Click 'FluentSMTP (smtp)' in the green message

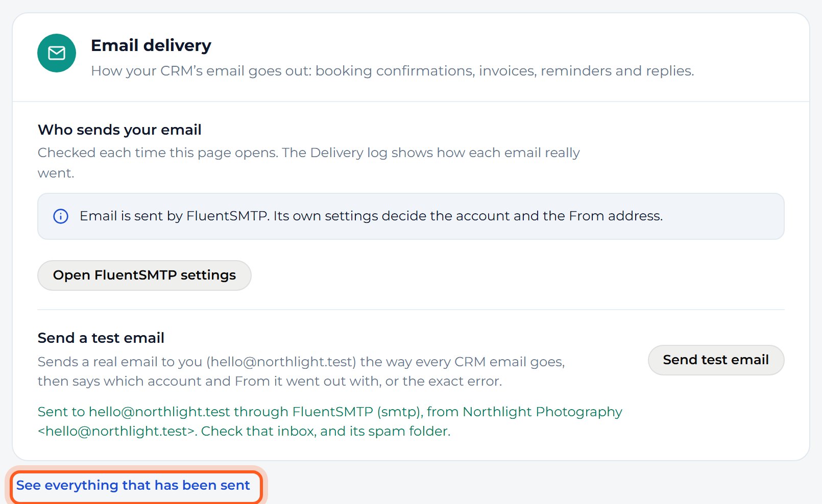click(357, 412)
